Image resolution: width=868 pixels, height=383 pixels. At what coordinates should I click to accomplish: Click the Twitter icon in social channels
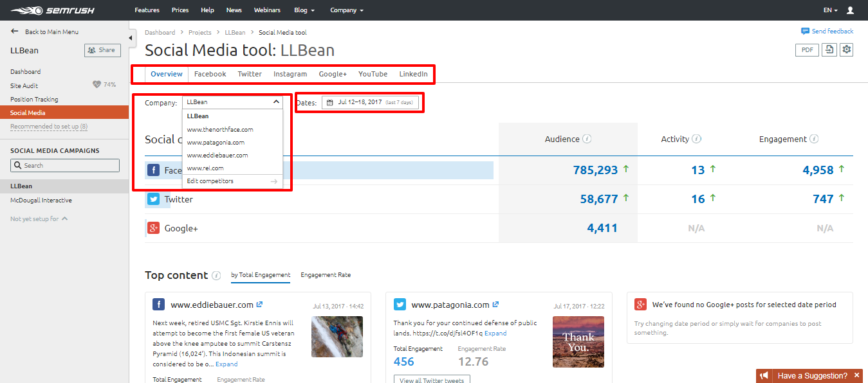pos(153,199)
